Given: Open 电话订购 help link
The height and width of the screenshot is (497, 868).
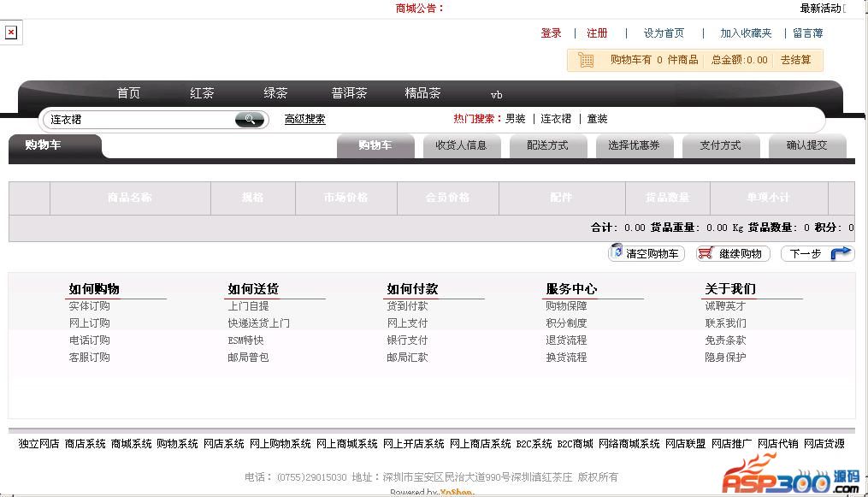Looking at the screenshot, I should [89, 340].
